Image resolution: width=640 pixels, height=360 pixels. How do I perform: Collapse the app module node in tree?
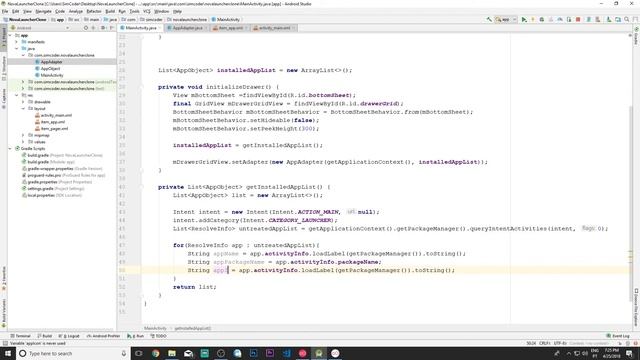tap(11, 36)
